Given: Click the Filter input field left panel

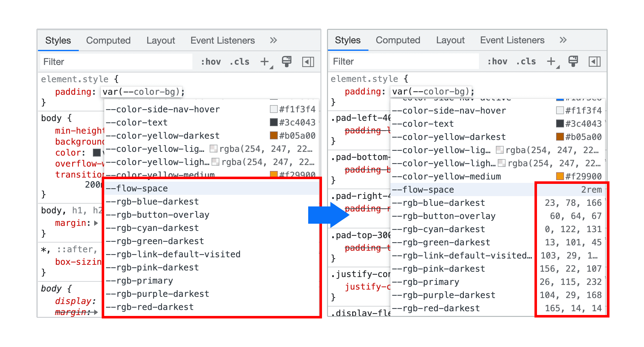Looking at the screenshot, I should pos(112,63).
